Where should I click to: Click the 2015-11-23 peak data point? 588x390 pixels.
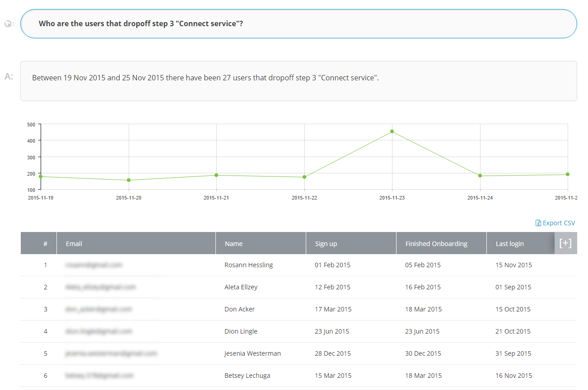(392, 132)
